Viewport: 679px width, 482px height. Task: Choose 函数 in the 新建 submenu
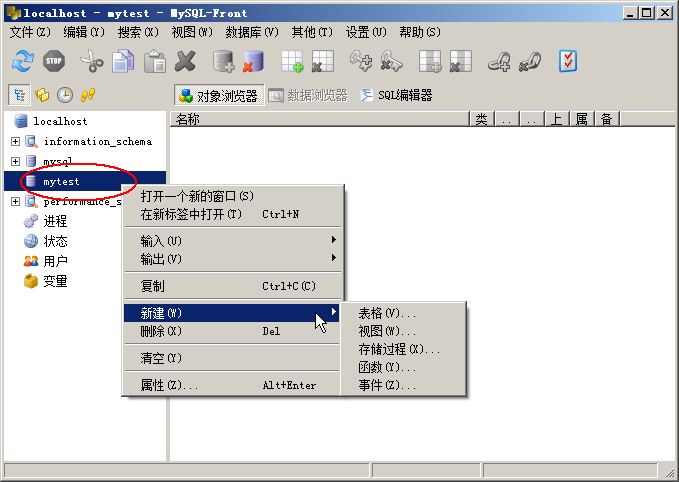(x=403, y=367)
